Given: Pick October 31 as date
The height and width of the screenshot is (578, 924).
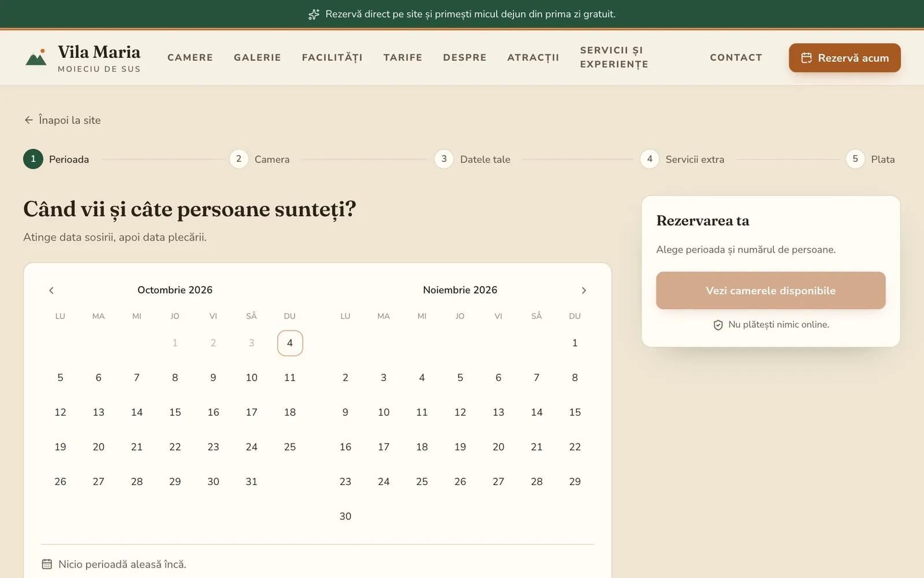Looking at the screenshot, I should (251, 481).
